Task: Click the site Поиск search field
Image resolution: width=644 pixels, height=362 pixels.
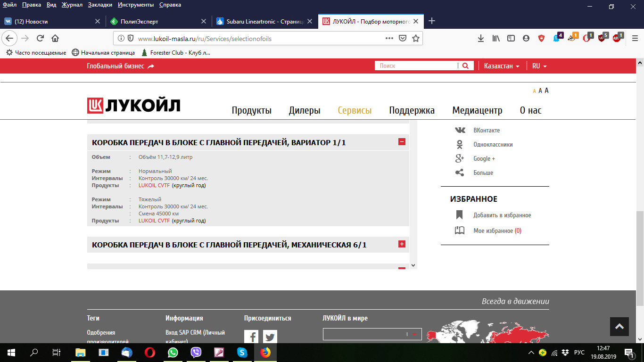Action: (416, 66)
